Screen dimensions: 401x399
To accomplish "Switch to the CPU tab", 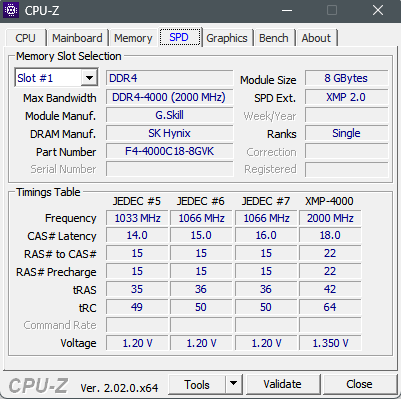I will [25, 38].
